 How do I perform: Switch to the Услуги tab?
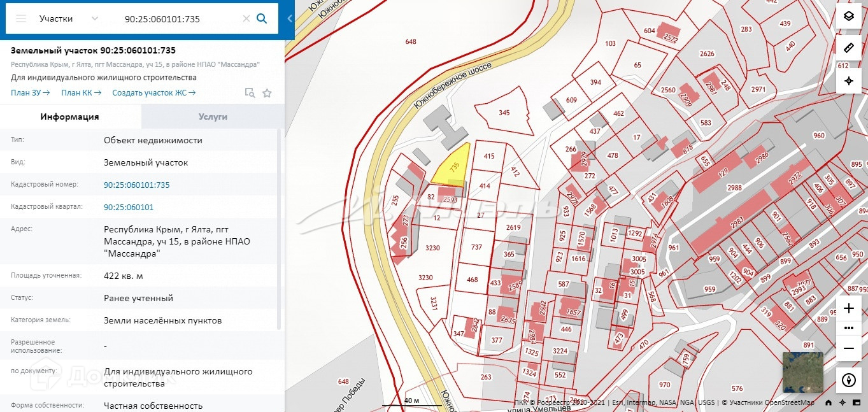[x=213, y=117]
